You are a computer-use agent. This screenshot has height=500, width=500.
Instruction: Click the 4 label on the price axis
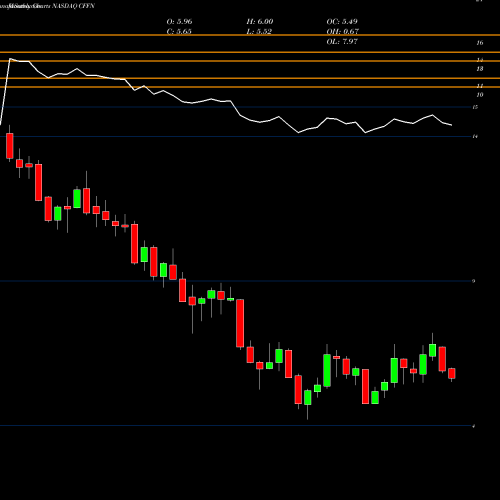point(473,426)
